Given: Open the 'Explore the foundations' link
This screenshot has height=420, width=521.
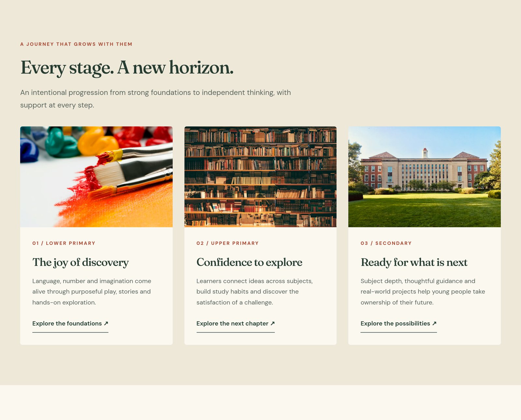Looking at the screenshot, I should point(70,324).
